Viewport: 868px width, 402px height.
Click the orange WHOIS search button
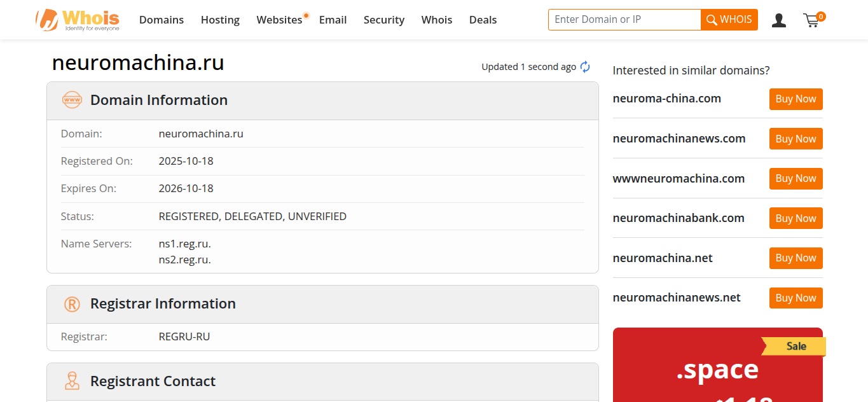[729, 20]
